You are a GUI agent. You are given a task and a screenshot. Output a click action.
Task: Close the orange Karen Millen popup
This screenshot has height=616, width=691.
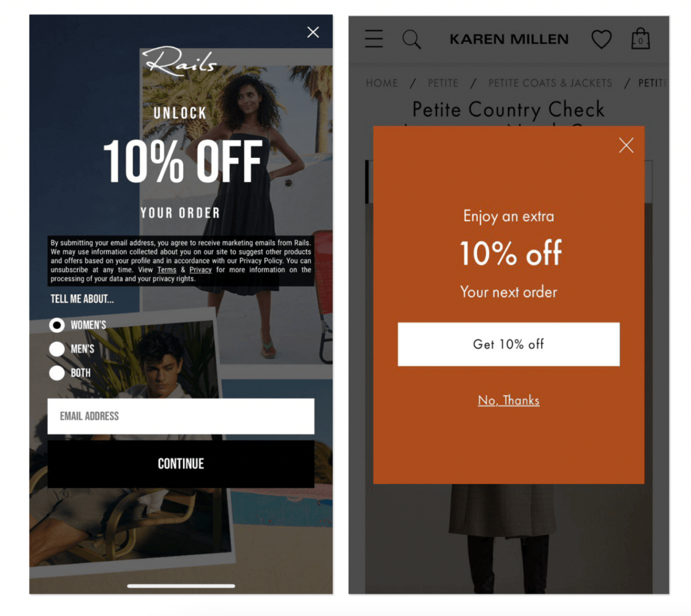(626, 145)
